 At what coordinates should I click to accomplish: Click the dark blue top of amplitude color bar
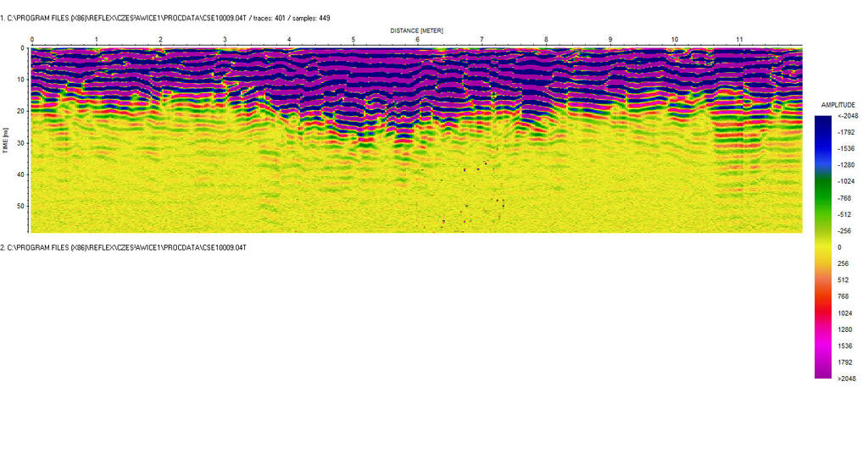point(823,121)
